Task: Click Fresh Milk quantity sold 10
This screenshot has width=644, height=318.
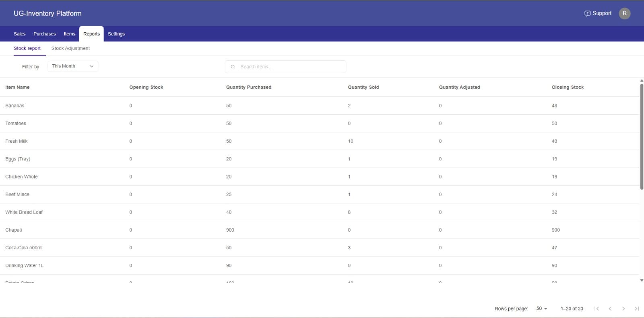Action: tap(351, 141)
